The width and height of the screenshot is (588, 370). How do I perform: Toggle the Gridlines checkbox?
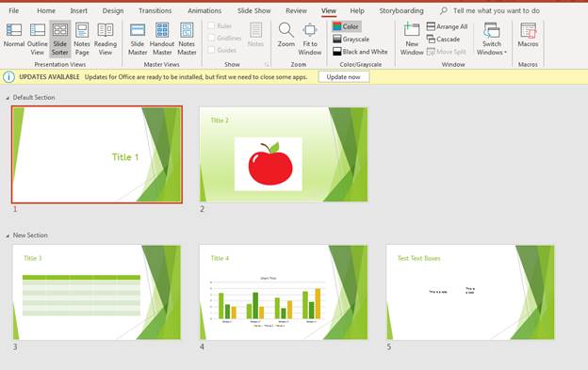[211, 38]
